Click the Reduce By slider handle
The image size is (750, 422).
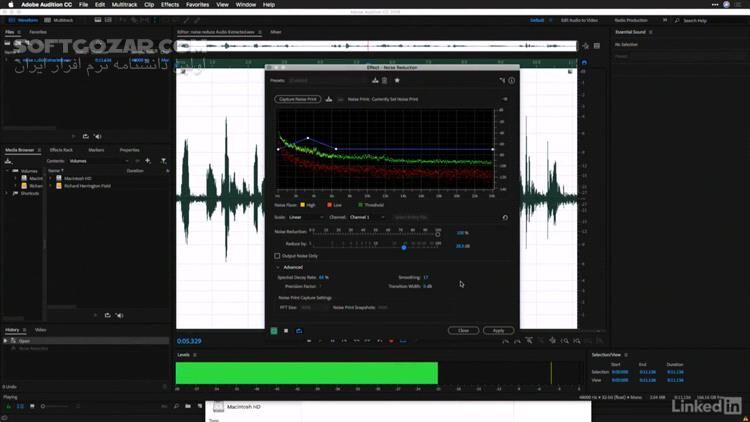pos(404,247)
